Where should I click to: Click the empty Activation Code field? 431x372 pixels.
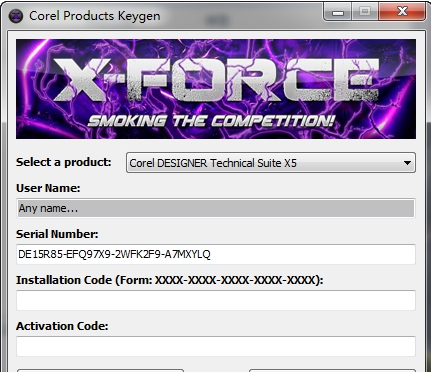pos(216,346)
